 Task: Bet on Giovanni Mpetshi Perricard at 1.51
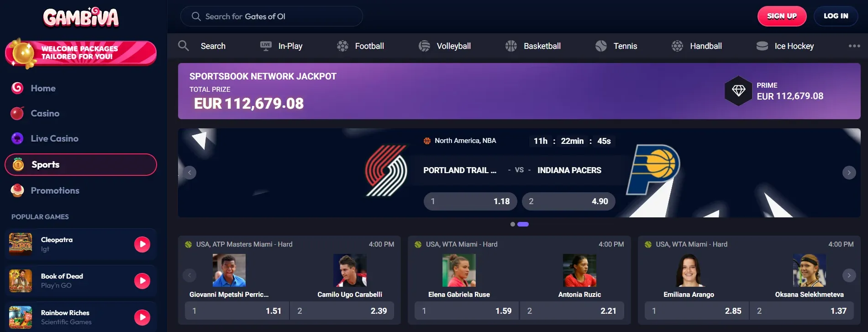tap(237, 311)
